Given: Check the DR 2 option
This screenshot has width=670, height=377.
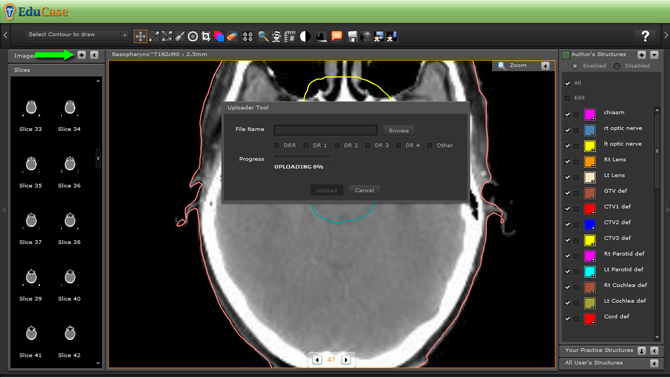Looking at the screenshot, I should click(x=337, y=145).
